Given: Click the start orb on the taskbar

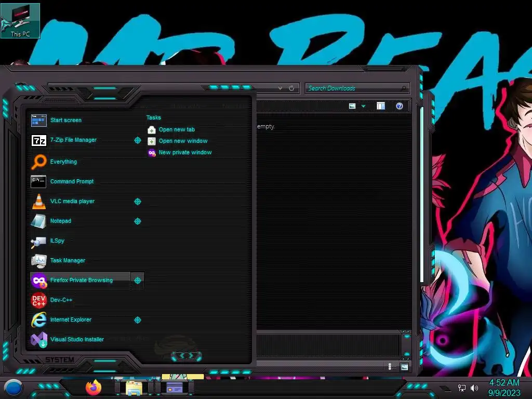Looking at the screenshot, I should [x=14, y=388].
